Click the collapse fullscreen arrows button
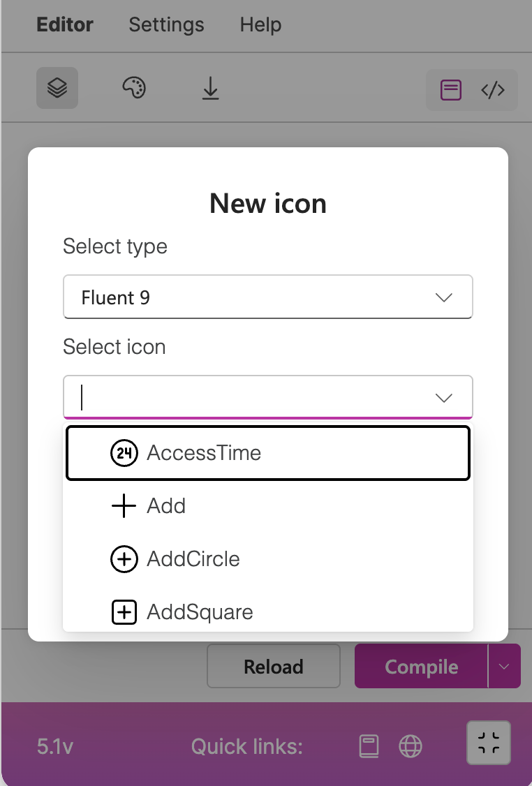The width and height of the screenshot is (532, 786). pos(489,743)
